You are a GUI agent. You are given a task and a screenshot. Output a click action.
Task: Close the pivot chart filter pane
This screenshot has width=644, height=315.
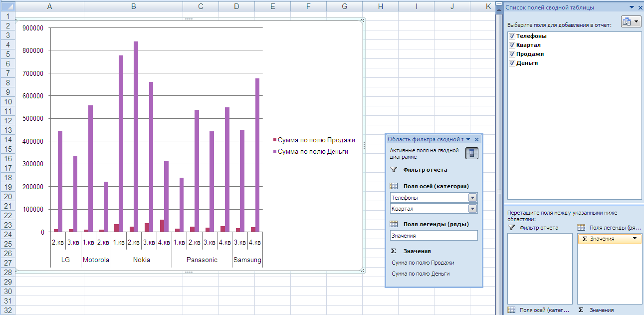point(477,140)
